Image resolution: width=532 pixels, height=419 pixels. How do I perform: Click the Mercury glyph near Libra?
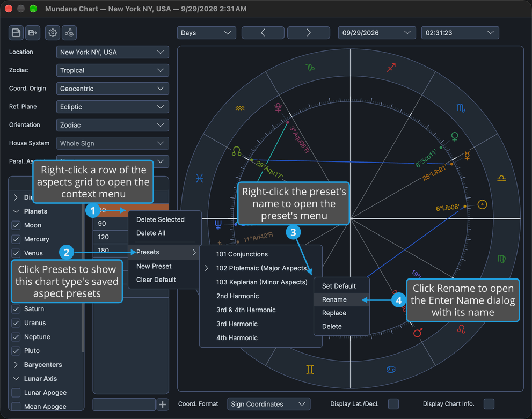467,156
